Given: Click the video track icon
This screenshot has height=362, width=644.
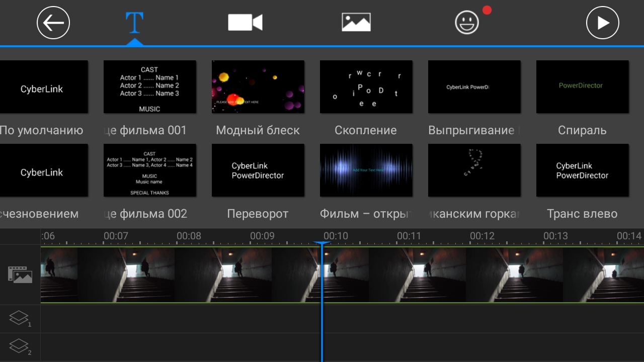Looking at the screenshot, I should [x=20, y=275].
